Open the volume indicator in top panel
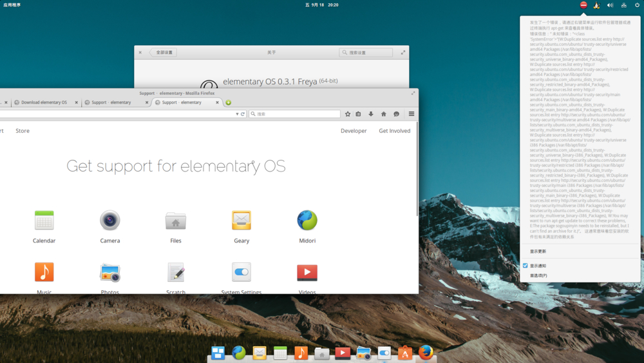The height and width of the screenshot is (363, 644). click(611, 5)
